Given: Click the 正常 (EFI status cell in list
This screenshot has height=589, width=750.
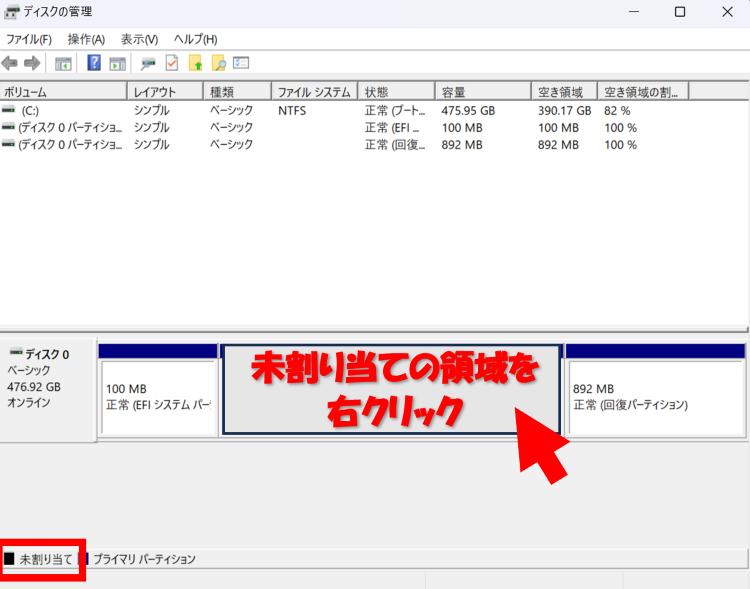Looking at the screenshot, I should pyautogui.click(x=392, y=128).
